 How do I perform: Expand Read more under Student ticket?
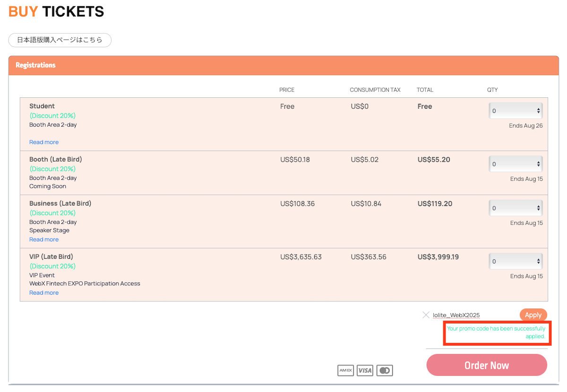click(44, 142)
